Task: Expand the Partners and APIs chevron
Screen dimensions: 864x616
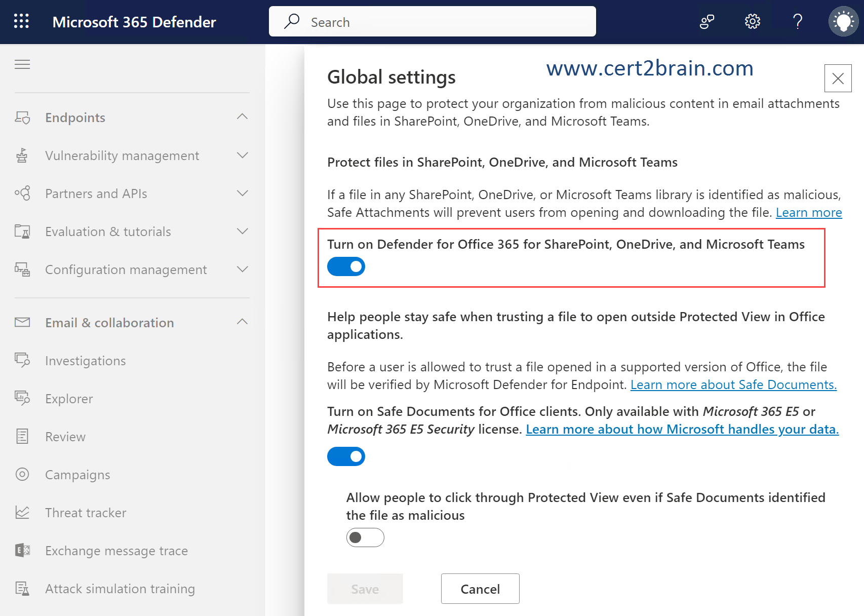Action: click(x=243, y=193)
